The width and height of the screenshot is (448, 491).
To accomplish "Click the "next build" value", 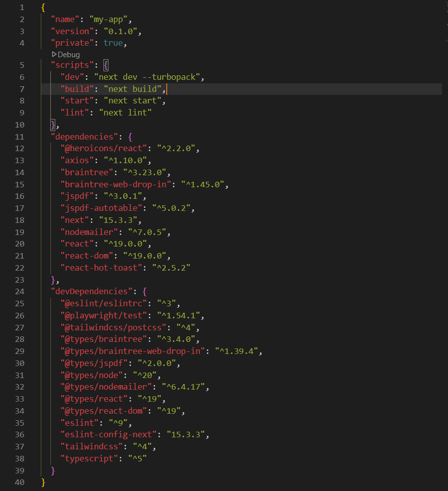I will tap(133, 89).
